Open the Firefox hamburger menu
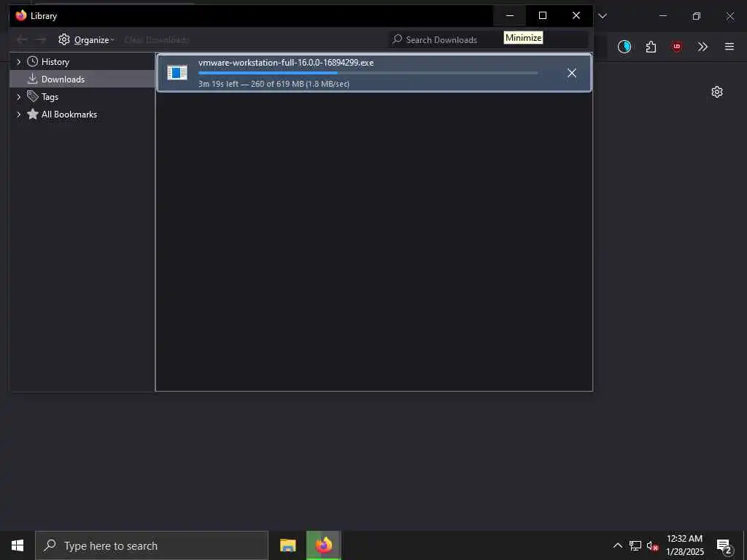 (x=729, y=46)
